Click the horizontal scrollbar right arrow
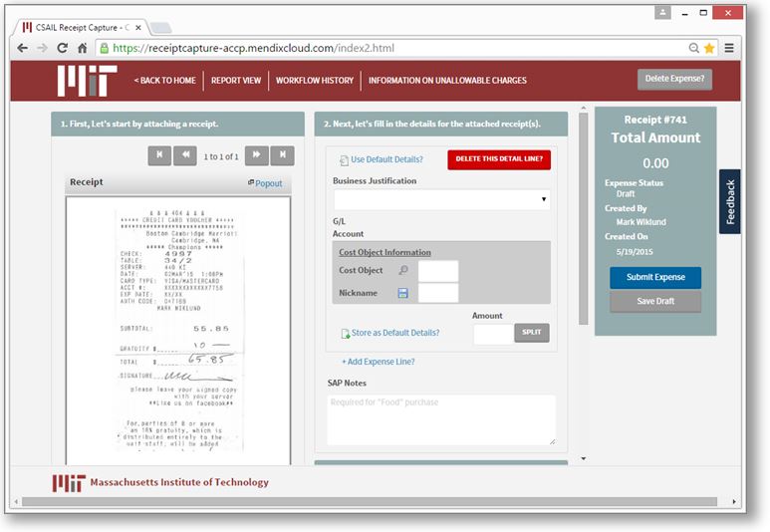The image size is (770, 532). [x=734, y=501]
